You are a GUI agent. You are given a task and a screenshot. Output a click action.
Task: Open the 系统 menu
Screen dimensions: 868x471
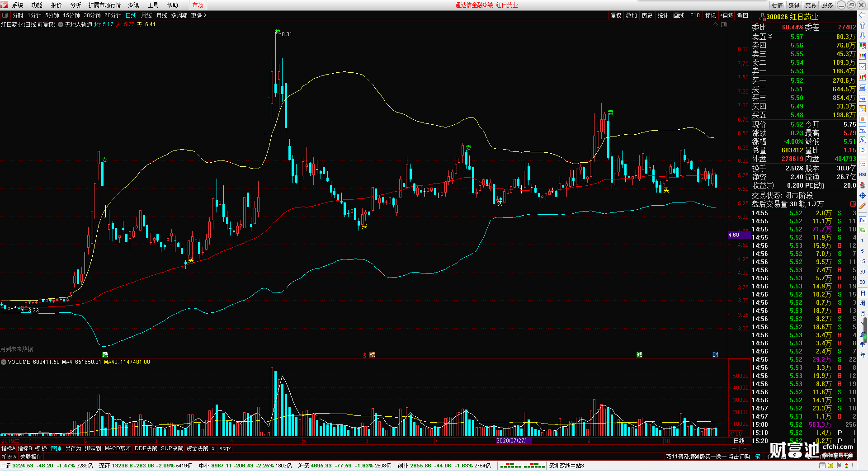tap(17, 5)
